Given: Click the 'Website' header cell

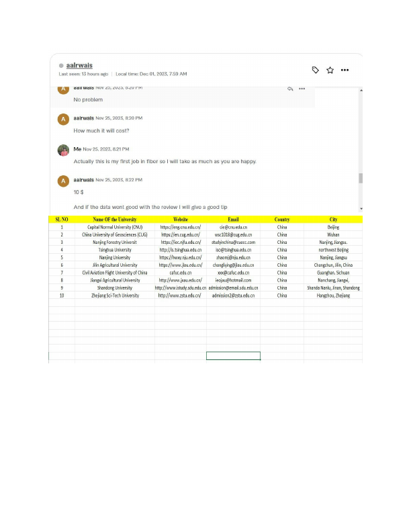Looking at the screenshot, I should [x=181, y=220].
